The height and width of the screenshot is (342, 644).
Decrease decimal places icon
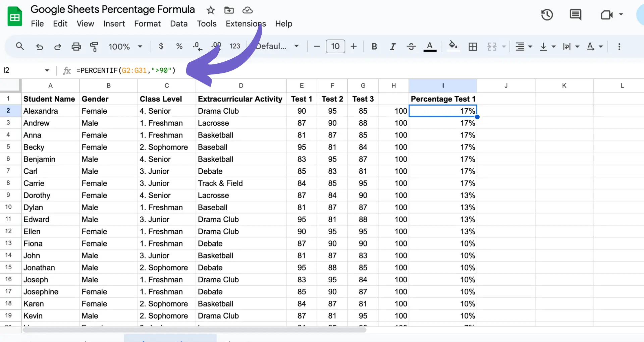point(198,46)
